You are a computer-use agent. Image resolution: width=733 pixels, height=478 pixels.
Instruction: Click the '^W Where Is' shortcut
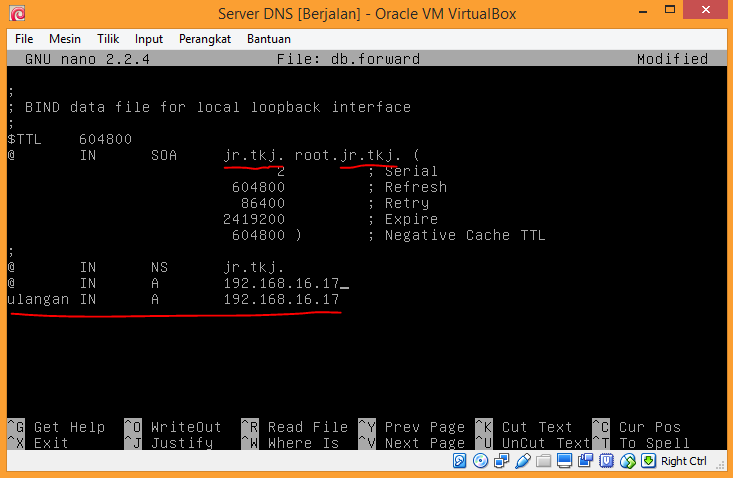click(x=290, y=443)
